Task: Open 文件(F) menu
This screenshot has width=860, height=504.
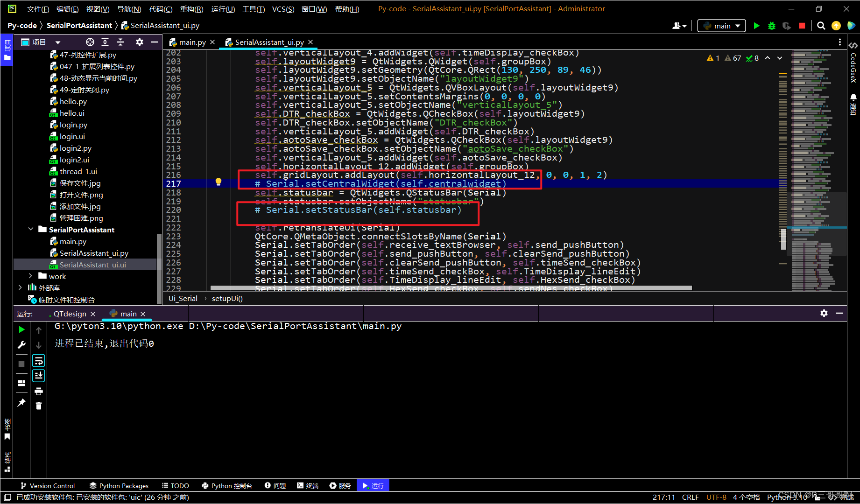Action: [38, 9]
